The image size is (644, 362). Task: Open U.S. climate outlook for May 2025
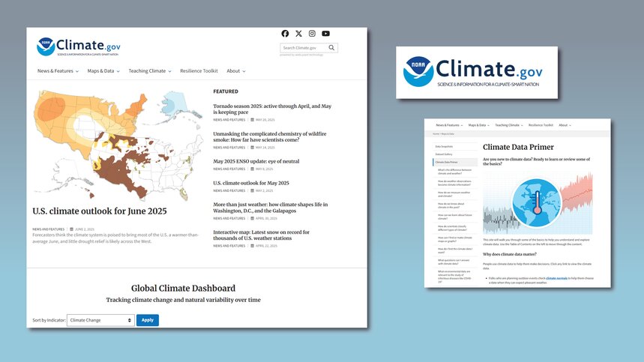point(251,183)
